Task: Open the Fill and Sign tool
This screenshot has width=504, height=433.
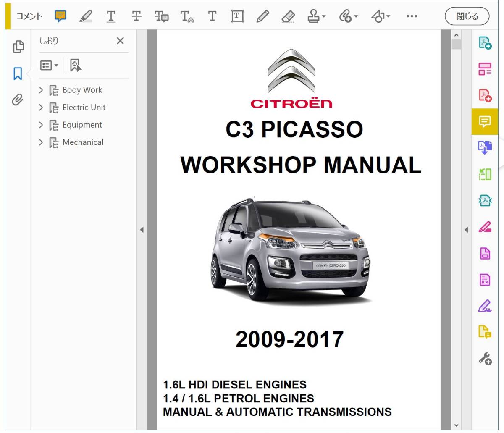Action: click(485, 306)
